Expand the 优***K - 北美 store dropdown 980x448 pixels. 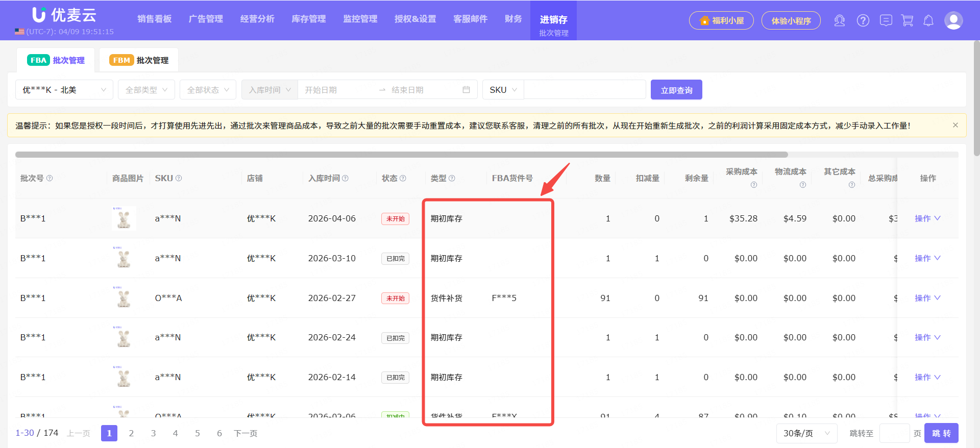(64, 90)
